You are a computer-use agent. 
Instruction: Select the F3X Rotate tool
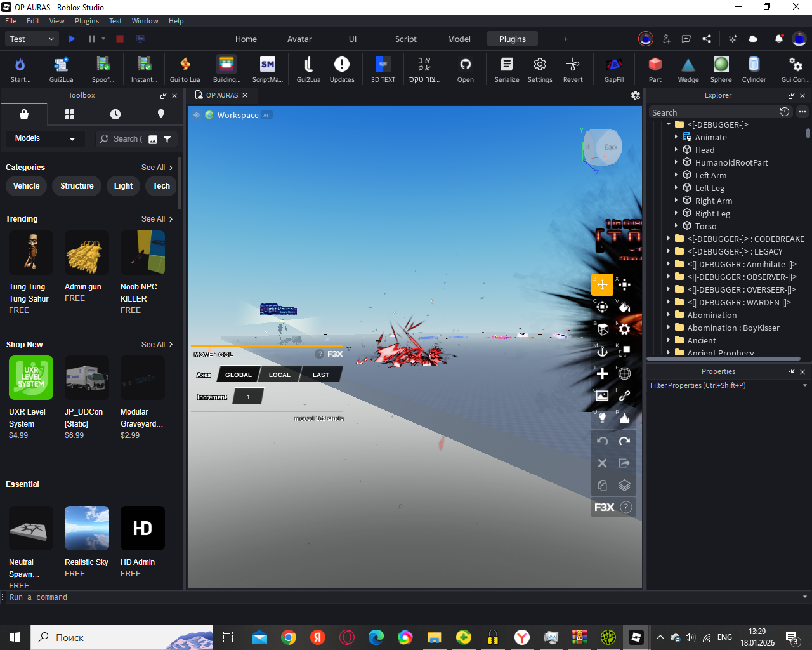(602, 307)
